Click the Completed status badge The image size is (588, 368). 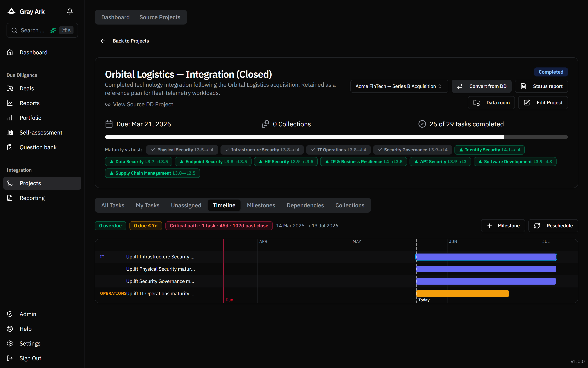tap(551, 72)
